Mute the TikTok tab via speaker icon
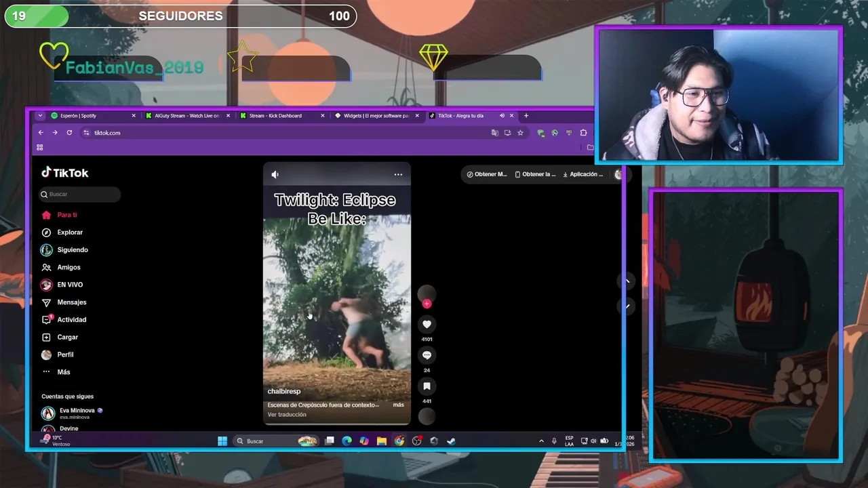This screenshot has height=488, width=868. click(502, 116)
